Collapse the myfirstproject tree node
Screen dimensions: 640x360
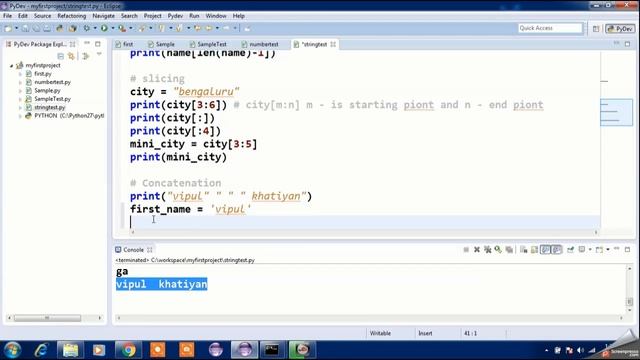coord(11,65)
